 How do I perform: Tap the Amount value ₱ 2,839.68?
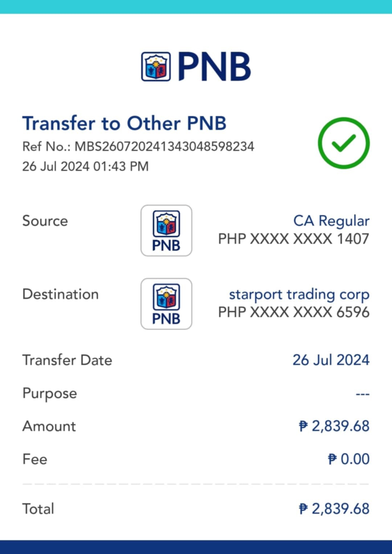(x=334, y=426)
